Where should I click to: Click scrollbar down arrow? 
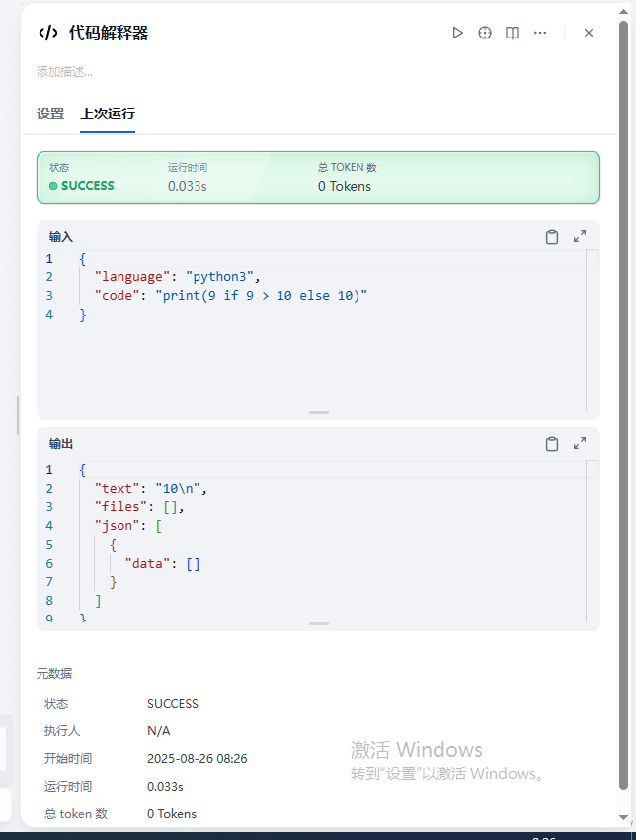point(623,817)
